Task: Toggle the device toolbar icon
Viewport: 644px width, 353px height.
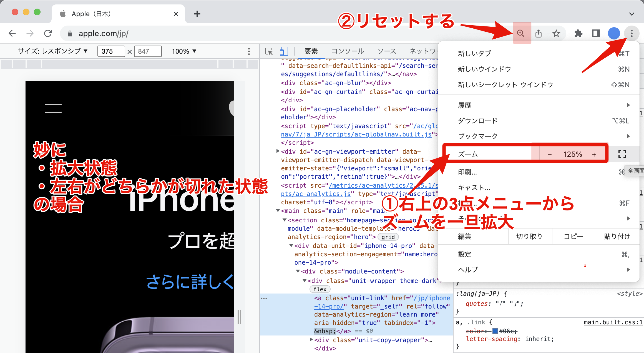Action: pyautogui.click(x=284, y=51)
